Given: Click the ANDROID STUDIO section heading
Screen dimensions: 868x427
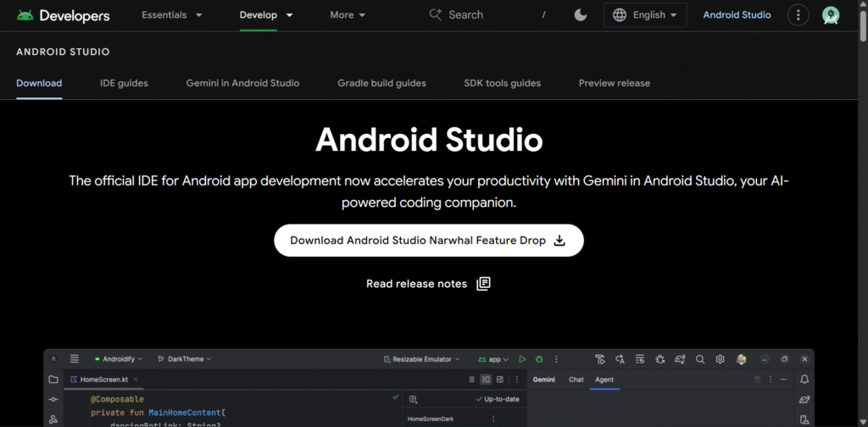Looking at the screenshot, I should tap(63, 52).
